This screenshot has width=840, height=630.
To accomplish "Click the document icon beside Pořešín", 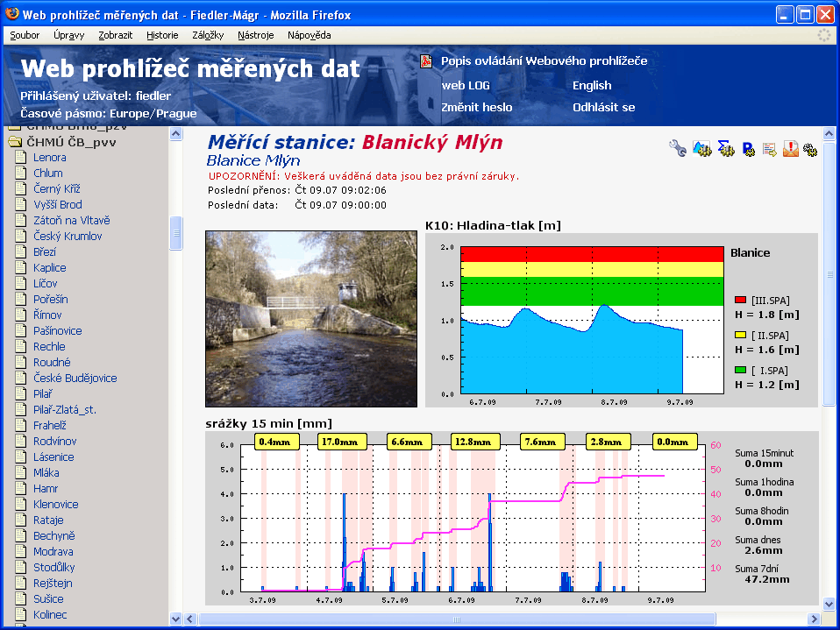I will coord(21,299).
